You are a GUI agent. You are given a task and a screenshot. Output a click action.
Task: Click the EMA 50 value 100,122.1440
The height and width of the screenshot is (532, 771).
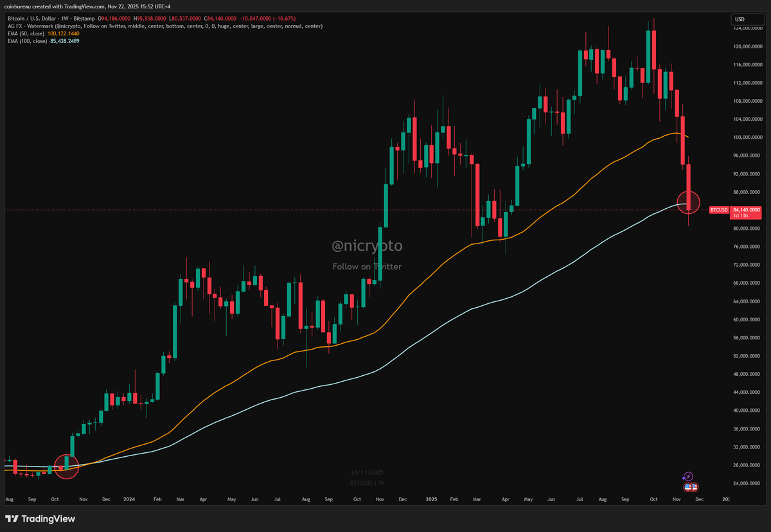pyautogui.click(x=64, y=33)
